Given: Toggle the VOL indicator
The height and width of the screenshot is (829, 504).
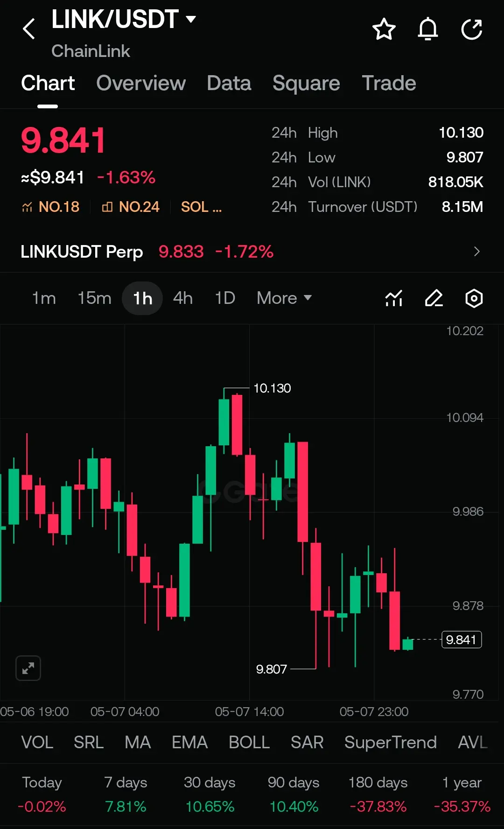Looking at the screenshot, I should [x=37, y=742].
